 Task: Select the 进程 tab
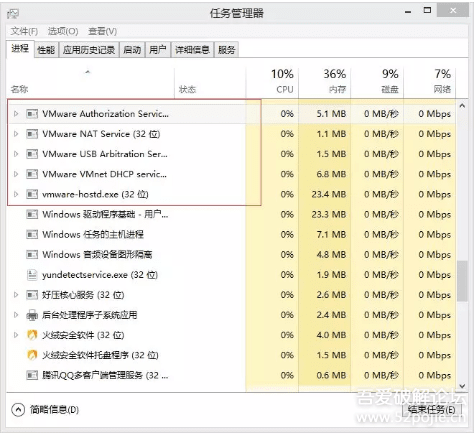click(20, 49)
